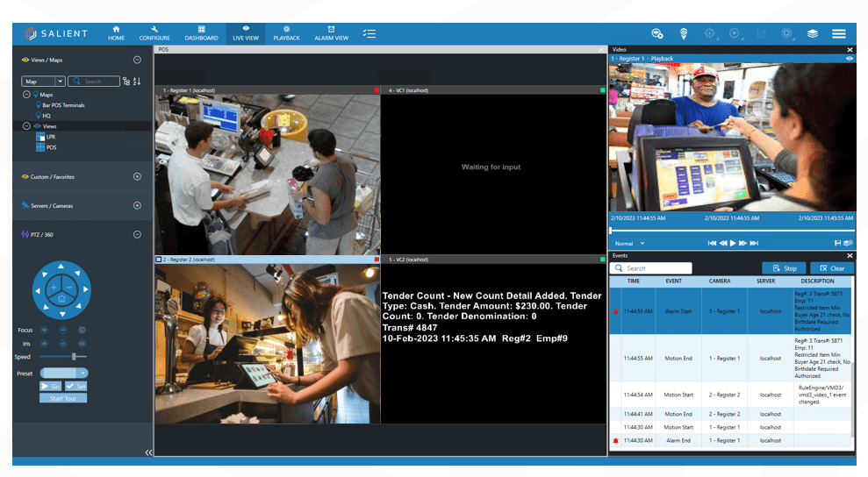The width and height of the screenshot is (868, 477).
Task: Collapse the Views tree node
Action: [26, 126]
